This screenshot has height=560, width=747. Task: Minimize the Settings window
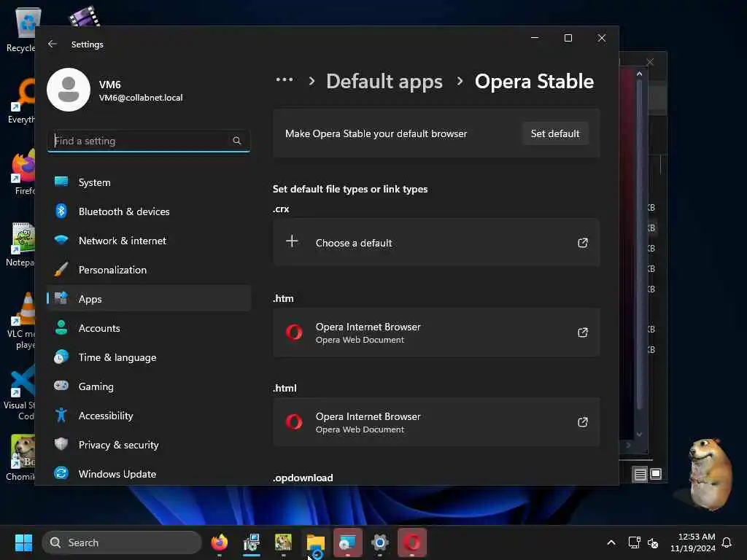(x=535, y=38)
